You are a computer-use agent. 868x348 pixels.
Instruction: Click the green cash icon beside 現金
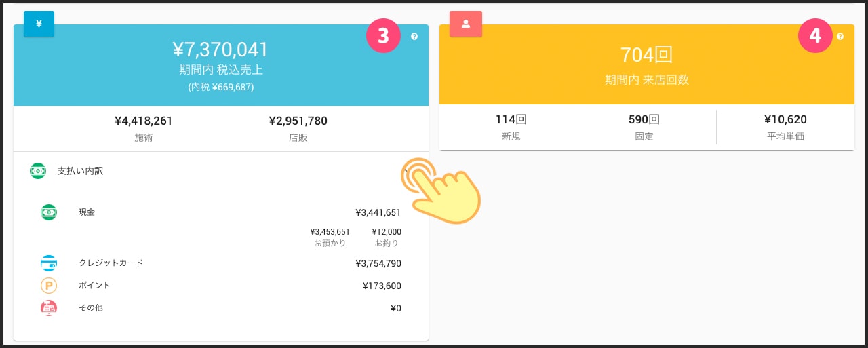click(49, 212)
